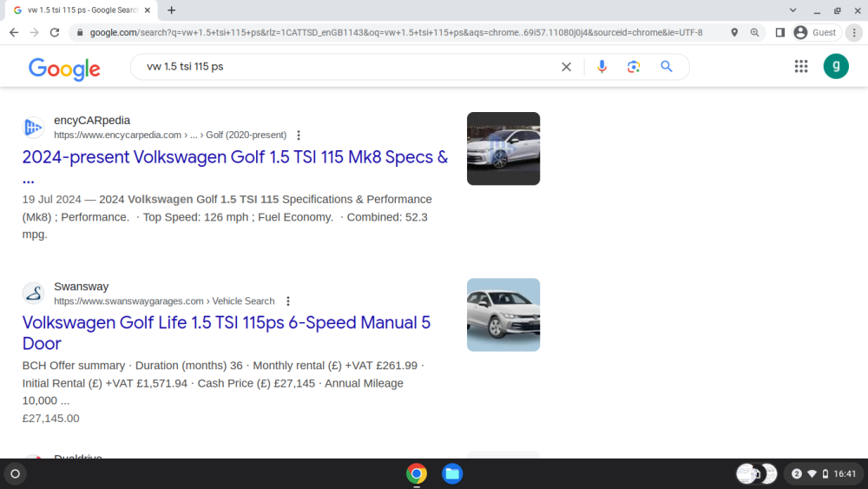
Task: Click the encycarpedia.com URL breadcrumb
Action: coord(170,135)
